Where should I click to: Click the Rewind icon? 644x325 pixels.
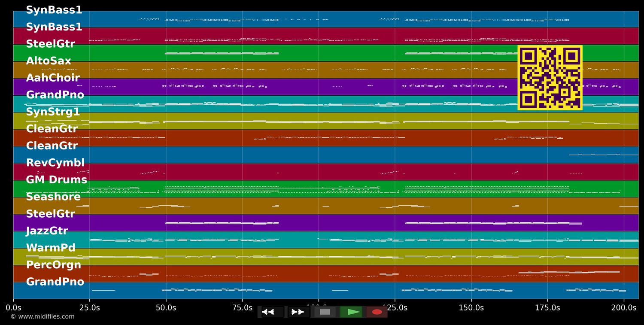coord(269,312)
